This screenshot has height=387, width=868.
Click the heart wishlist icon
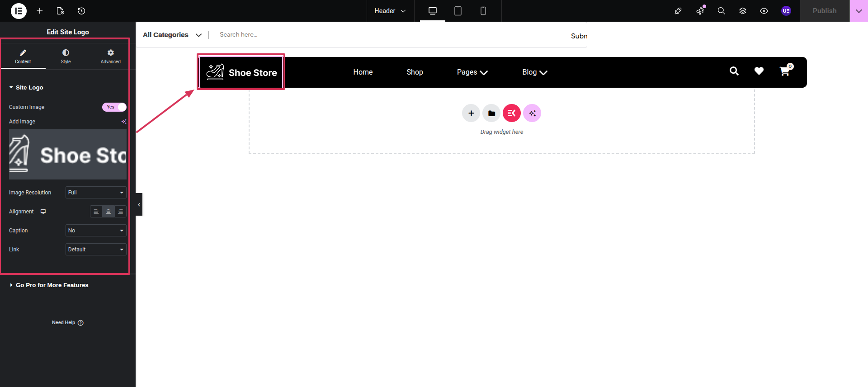coord(759,71)
